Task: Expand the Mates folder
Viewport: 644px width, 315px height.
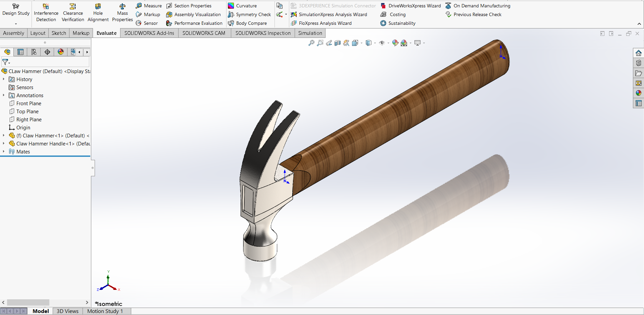Action: pyautogui.click(x=4, y=151)
